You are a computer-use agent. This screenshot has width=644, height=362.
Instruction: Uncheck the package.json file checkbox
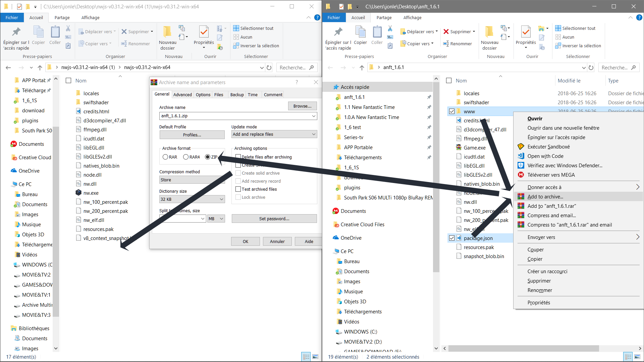[452, 238]
